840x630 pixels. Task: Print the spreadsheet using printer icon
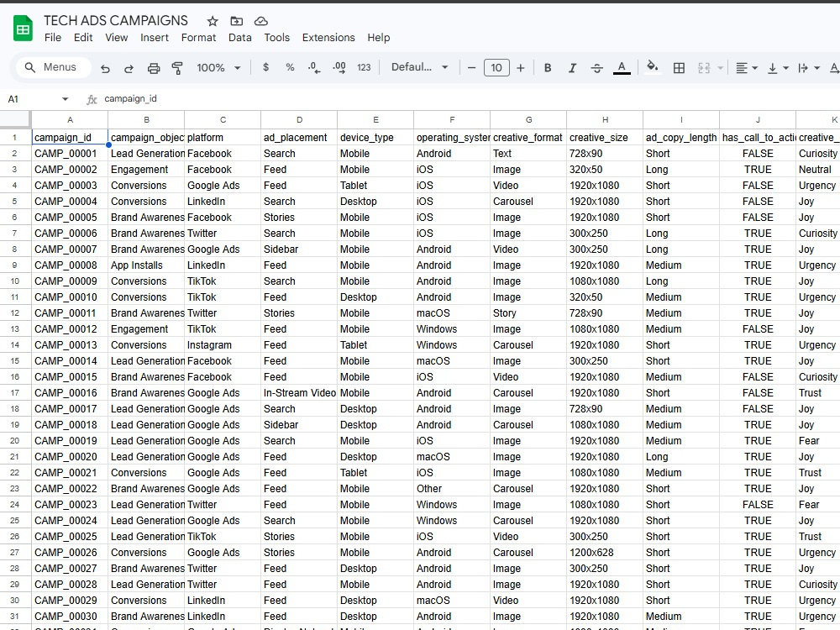tap(154, 68)
